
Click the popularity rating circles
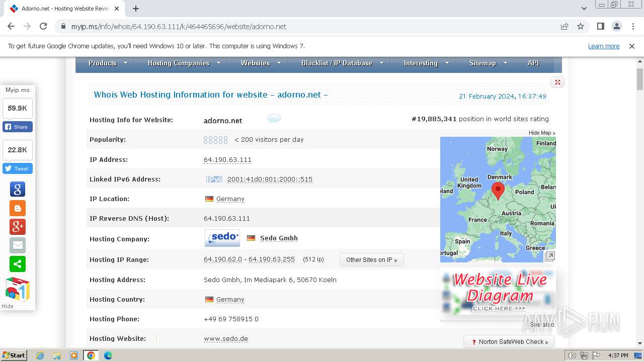215,140
